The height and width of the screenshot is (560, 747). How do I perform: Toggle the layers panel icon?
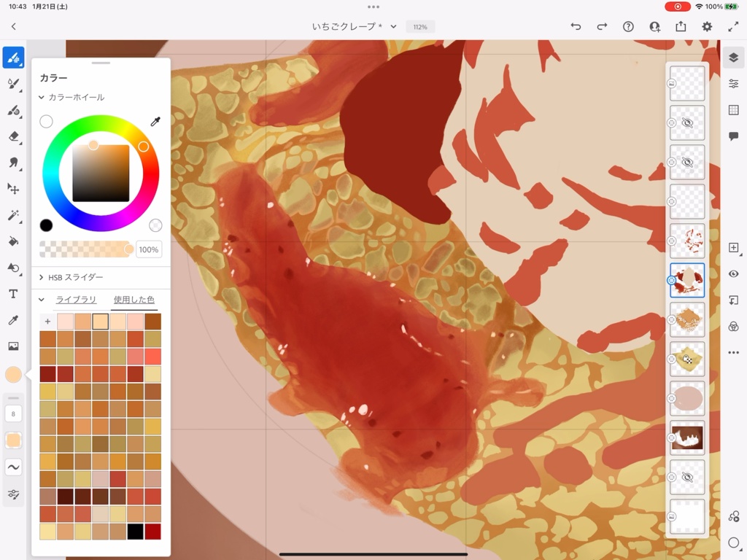tap(734, 58)
